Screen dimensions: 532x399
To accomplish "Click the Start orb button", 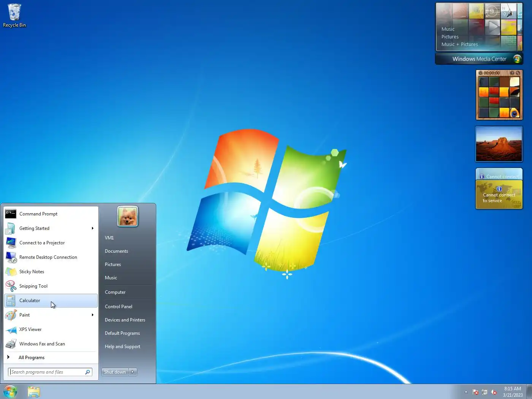I will [x=10, y=391].
